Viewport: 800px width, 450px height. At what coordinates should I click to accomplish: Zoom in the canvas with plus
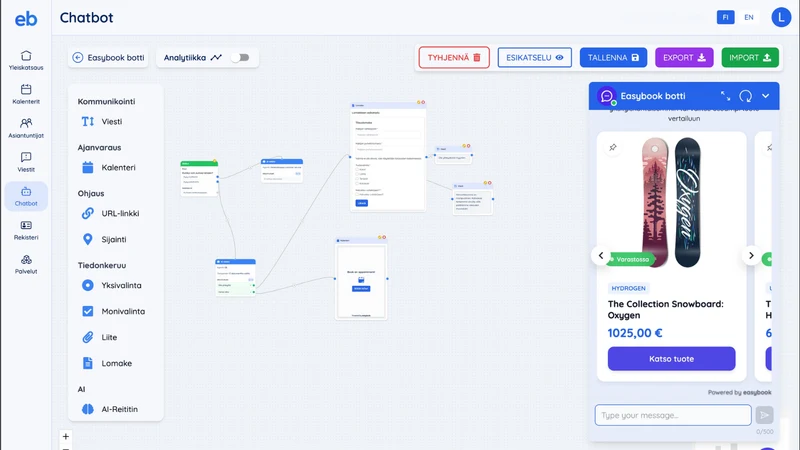coord(66,436)
